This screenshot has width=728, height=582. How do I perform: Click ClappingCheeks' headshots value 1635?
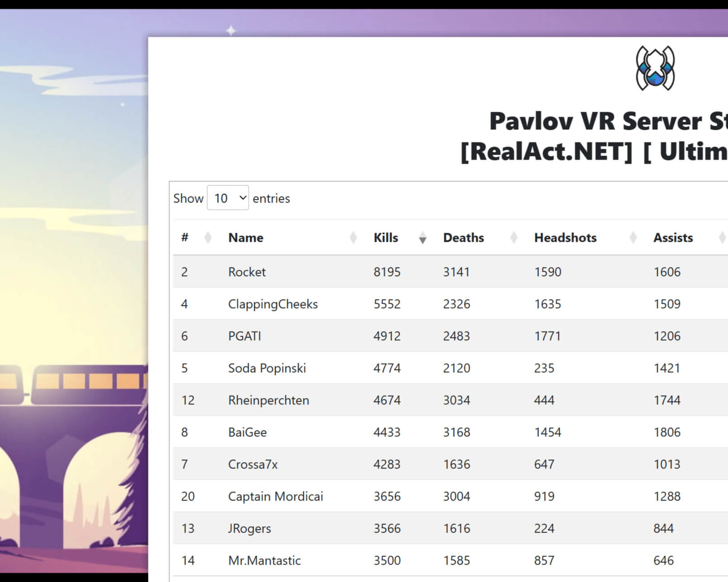pos(548,304)
